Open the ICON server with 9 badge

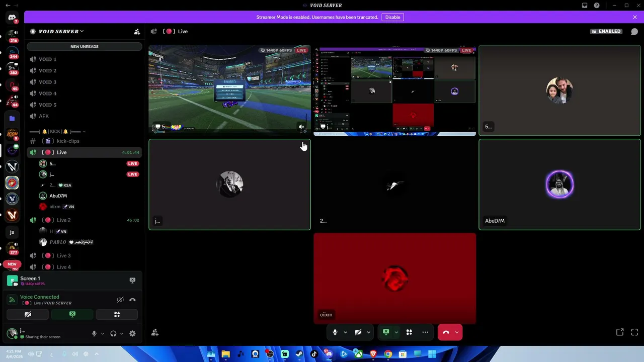point(12,134)
